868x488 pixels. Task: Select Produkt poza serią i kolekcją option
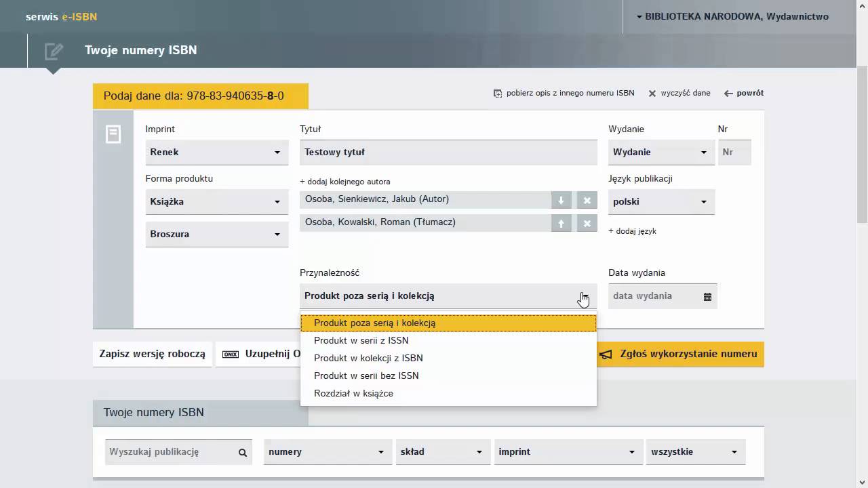point(448,323)
